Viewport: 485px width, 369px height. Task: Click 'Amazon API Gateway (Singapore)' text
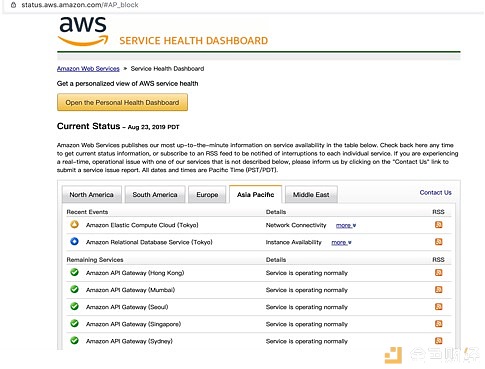point(133,324)
